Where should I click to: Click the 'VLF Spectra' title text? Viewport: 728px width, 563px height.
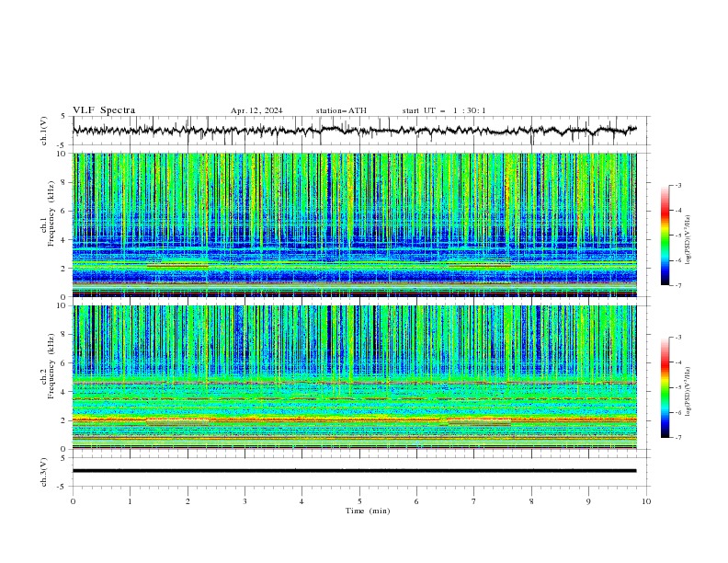coord(104,110)
